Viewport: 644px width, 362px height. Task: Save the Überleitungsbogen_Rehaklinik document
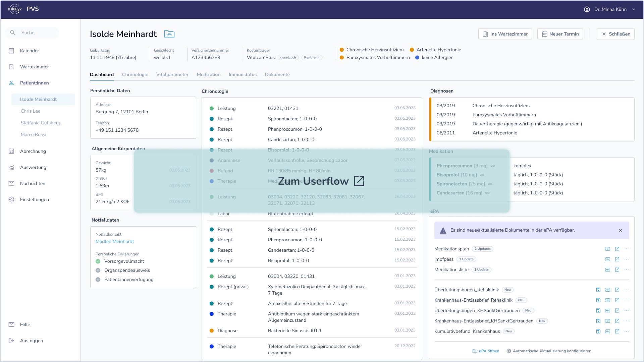(x=598, y=290)
